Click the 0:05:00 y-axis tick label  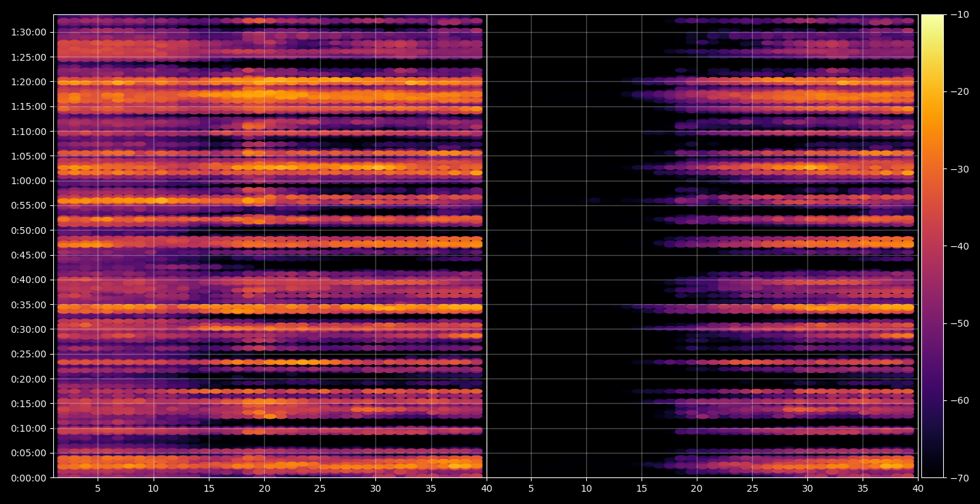[28, 453]
